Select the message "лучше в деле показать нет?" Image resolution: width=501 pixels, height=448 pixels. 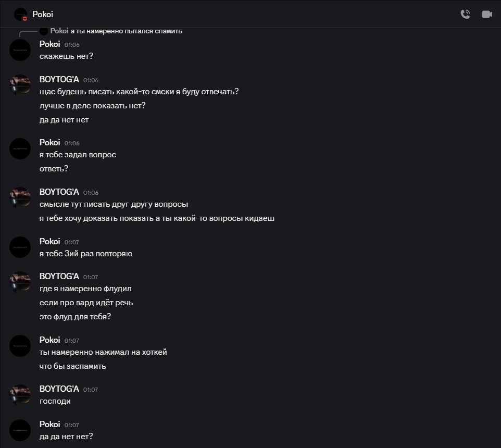click(92, 106)
